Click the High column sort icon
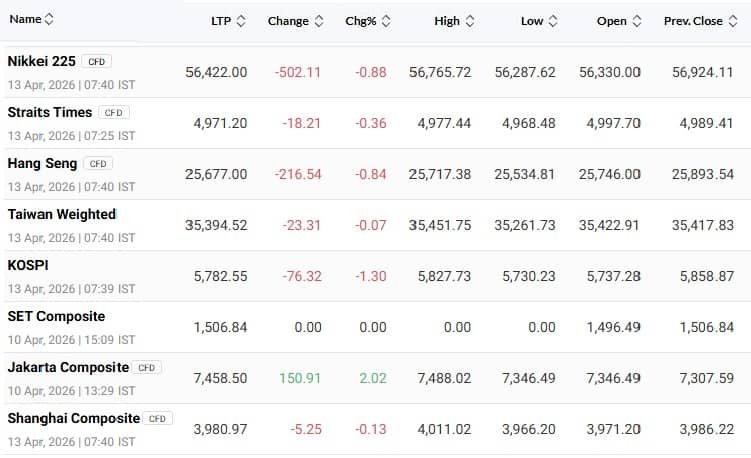 click(470, 21)
